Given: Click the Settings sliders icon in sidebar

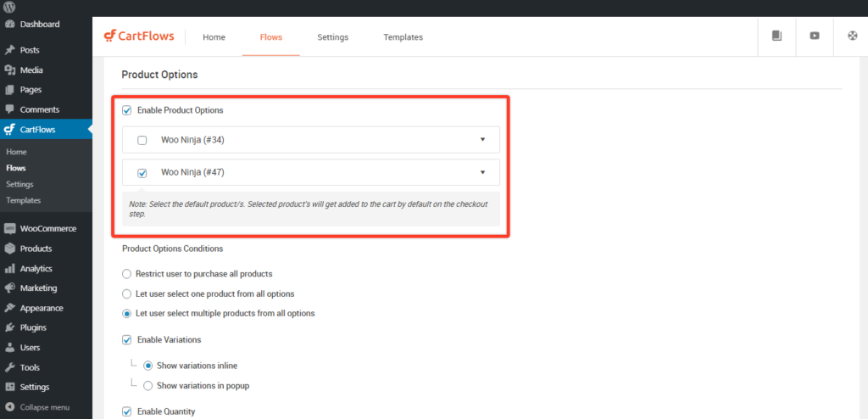Looking at the screenshot, I should tap(9, 387).
